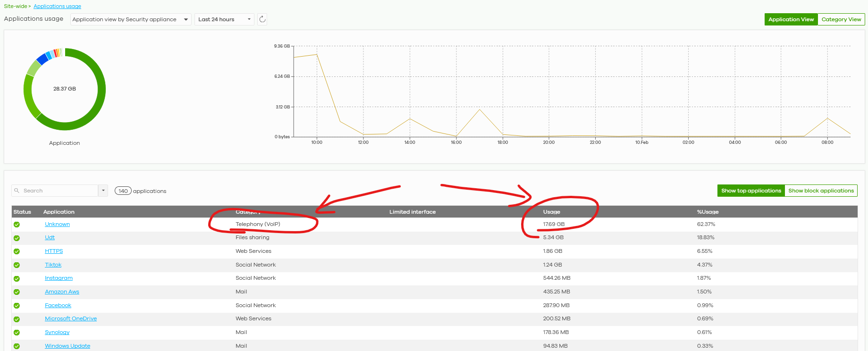Open Application view by Security appliance dropdown
This screenshot has width=868, height=351.
[x=131, y=19]
